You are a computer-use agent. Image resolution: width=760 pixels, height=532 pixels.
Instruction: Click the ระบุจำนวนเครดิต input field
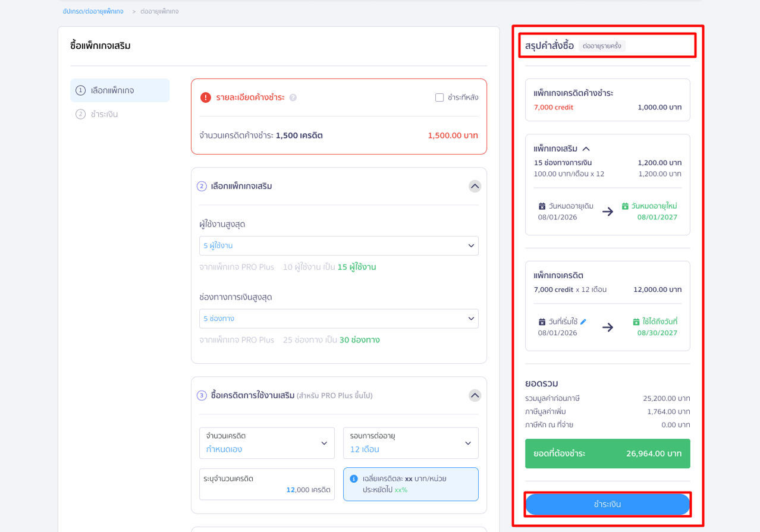click(x=267, y=484)
